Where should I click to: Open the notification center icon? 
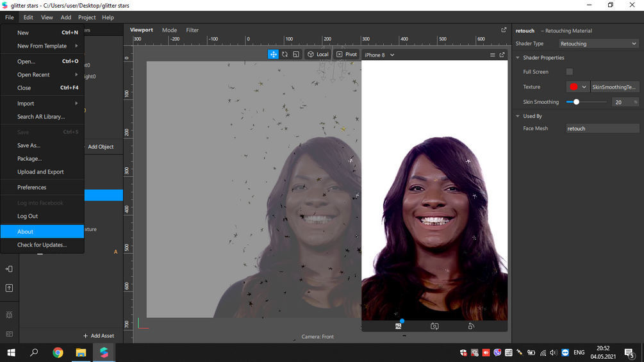coord(629,352)
